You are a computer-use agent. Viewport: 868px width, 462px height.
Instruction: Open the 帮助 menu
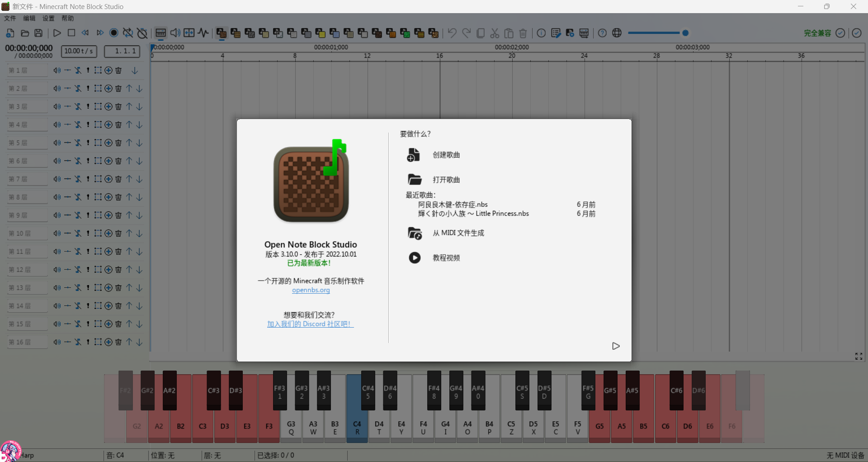pyautogui.click(x=67, y=18)
